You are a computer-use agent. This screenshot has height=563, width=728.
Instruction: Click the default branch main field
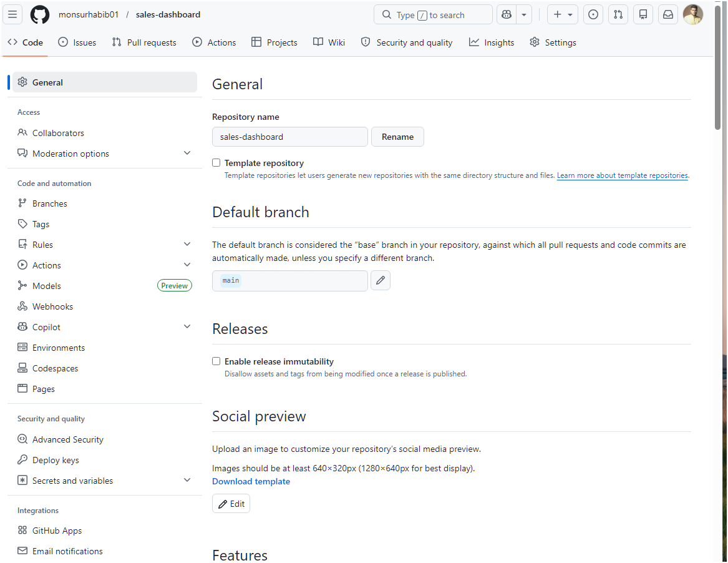pos(289,281)
